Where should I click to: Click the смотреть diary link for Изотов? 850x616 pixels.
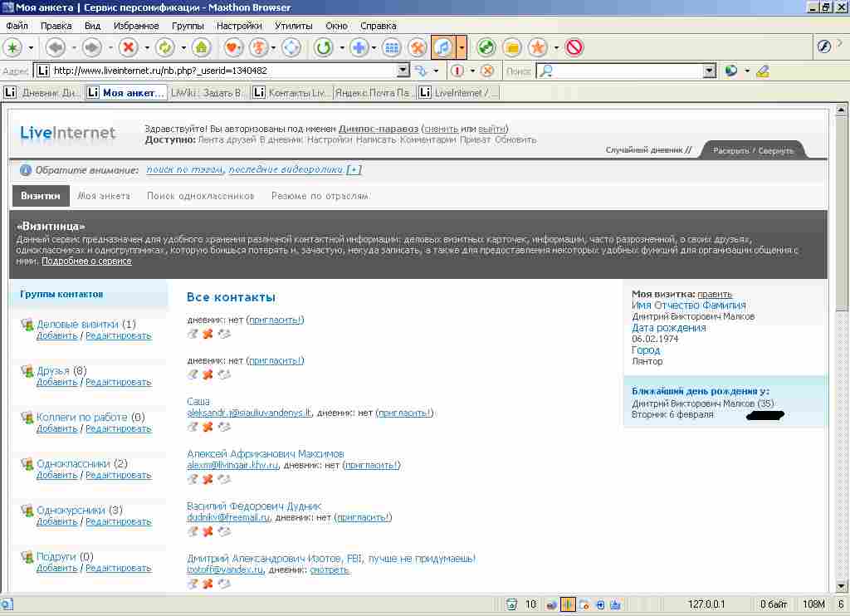[x=330, y=570]
